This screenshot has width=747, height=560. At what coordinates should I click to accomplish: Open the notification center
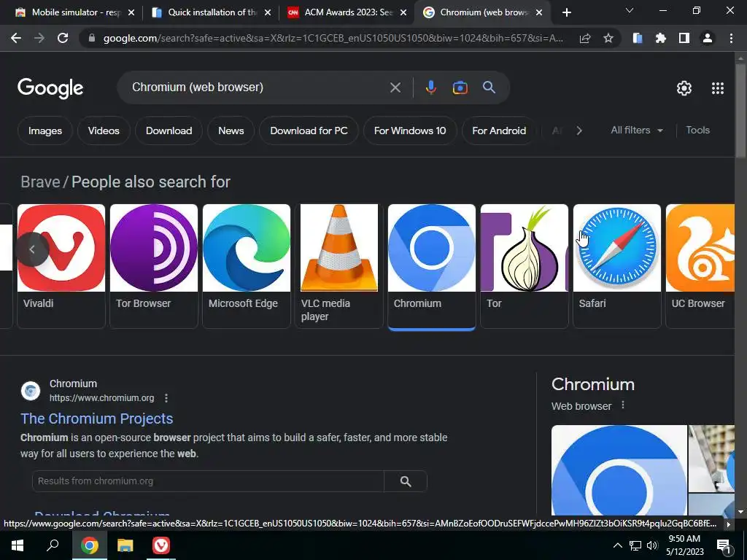pos(724,546)
